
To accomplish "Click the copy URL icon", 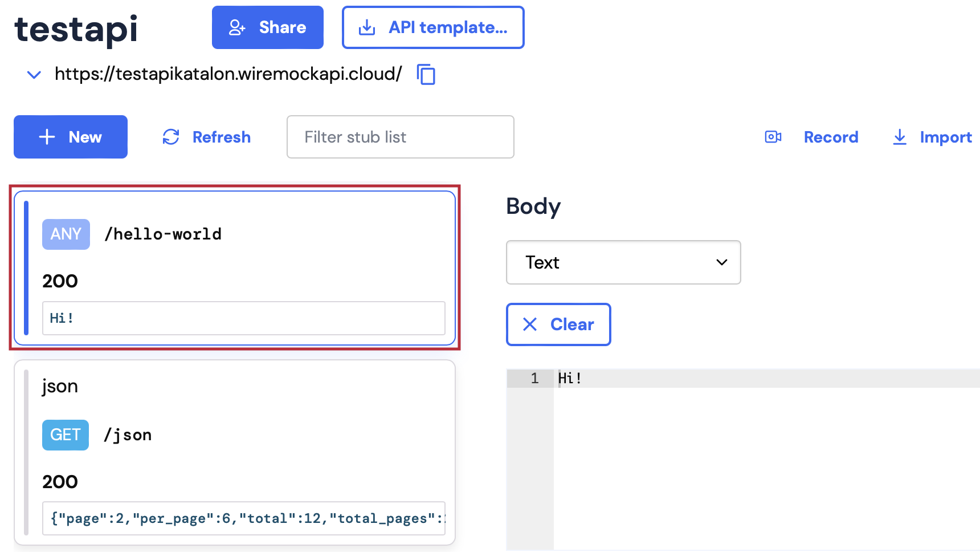I will [426, 74].
